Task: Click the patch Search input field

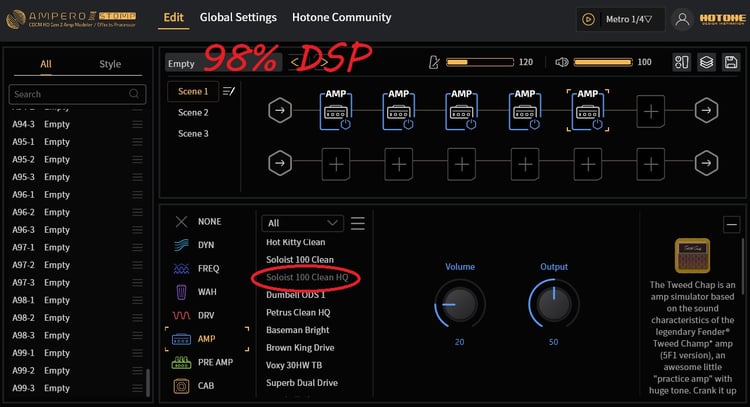Action: [77, 94]
